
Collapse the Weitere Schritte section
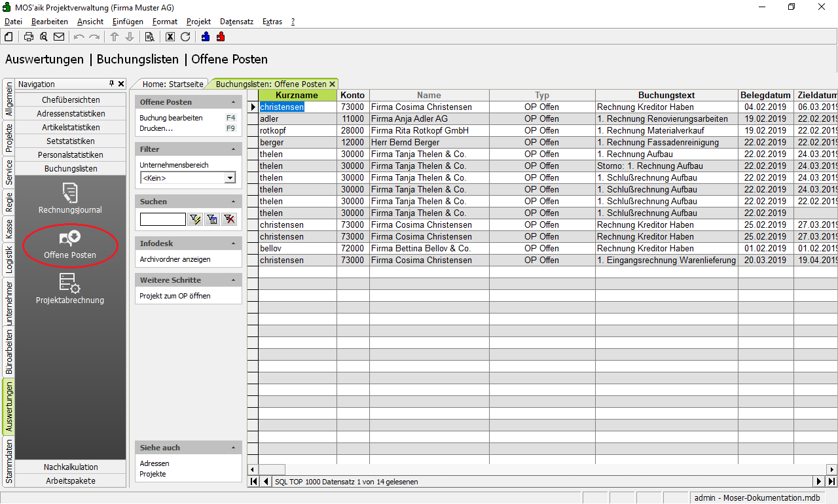[234, 280]
